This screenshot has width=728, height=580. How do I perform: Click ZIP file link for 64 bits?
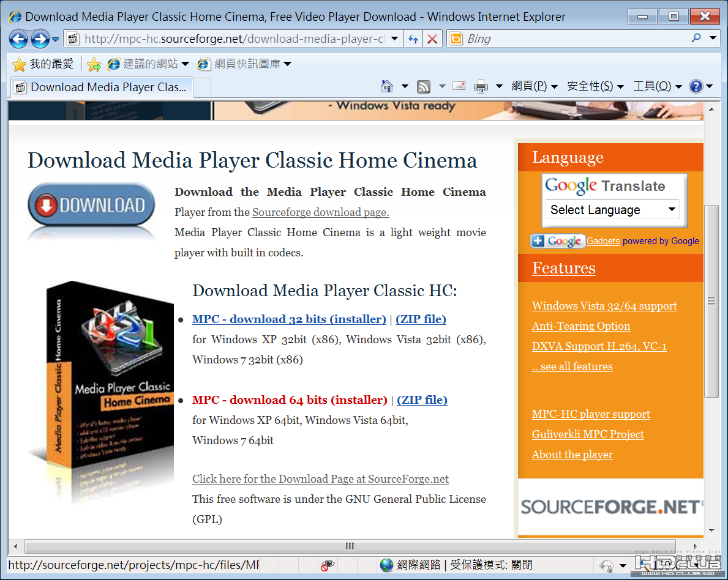(x=422, y=400)
